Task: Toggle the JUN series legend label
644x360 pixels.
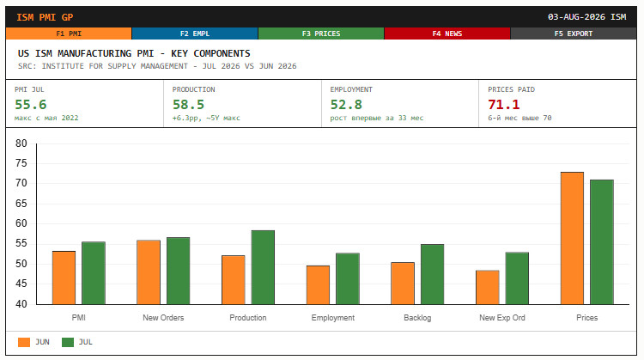Action: click(42, 342)
